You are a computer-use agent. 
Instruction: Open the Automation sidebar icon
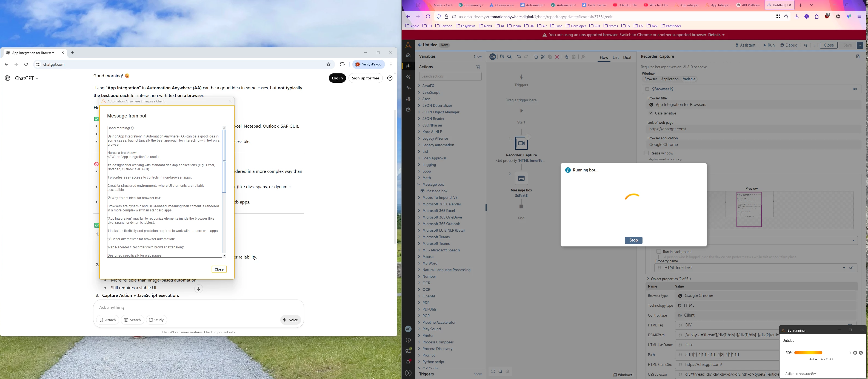tap(408, 66)
